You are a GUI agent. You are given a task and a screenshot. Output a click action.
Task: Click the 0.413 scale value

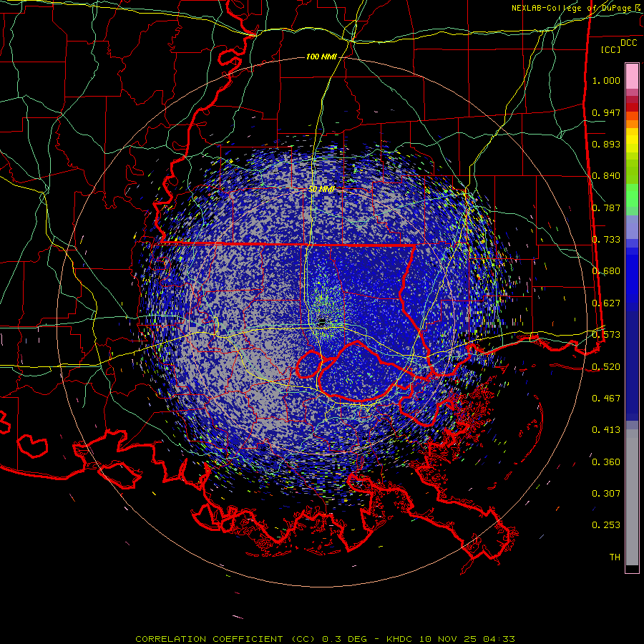606,429
